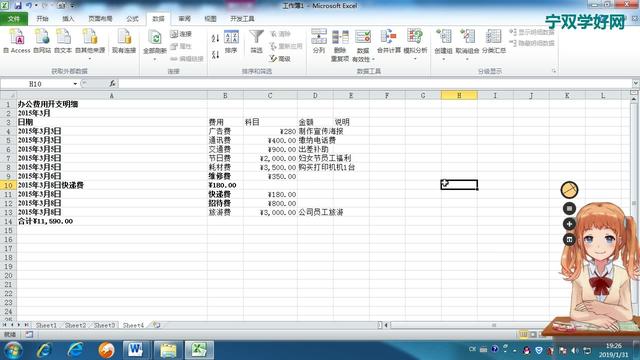640x360 pixels.
Task: Click Ungroup (取消组合) icon
Action: (x=467, y=37)
